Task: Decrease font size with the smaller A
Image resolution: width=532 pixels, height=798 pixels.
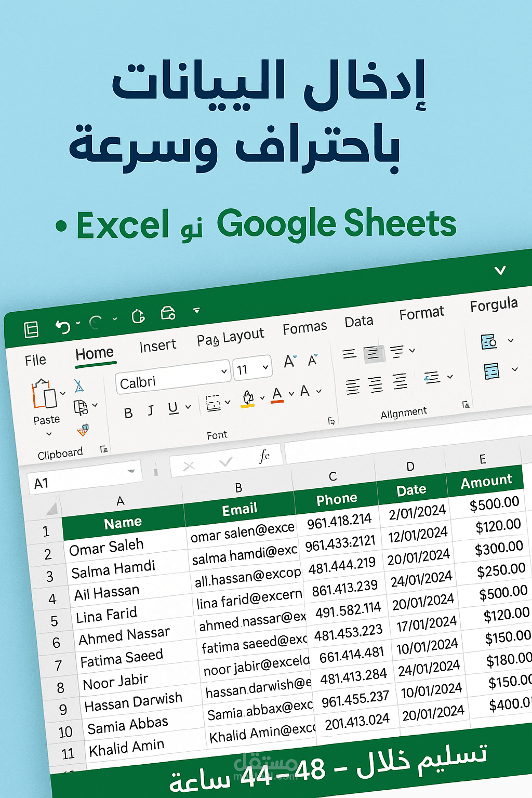Action: click(x=313, y=360)
